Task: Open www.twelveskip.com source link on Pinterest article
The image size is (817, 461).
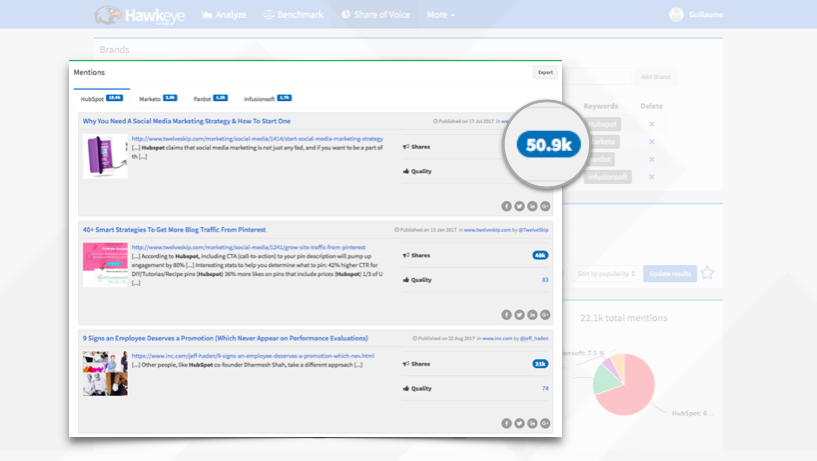Action: (487, 230)
